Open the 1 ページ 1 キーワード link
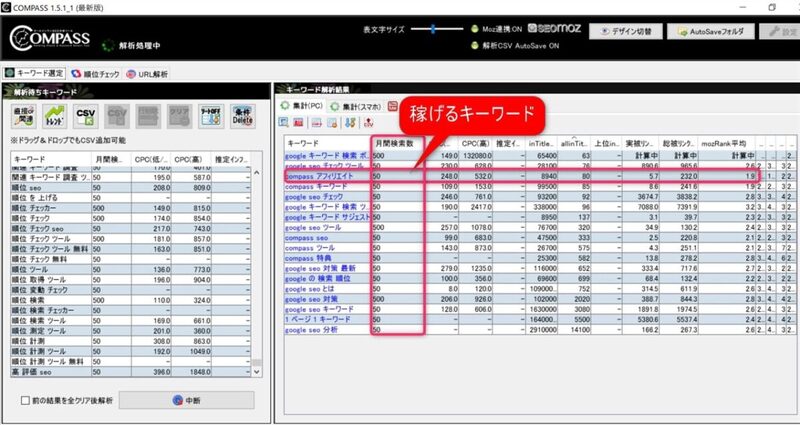This screenshot has width=800, height=425. click(317, 319)
